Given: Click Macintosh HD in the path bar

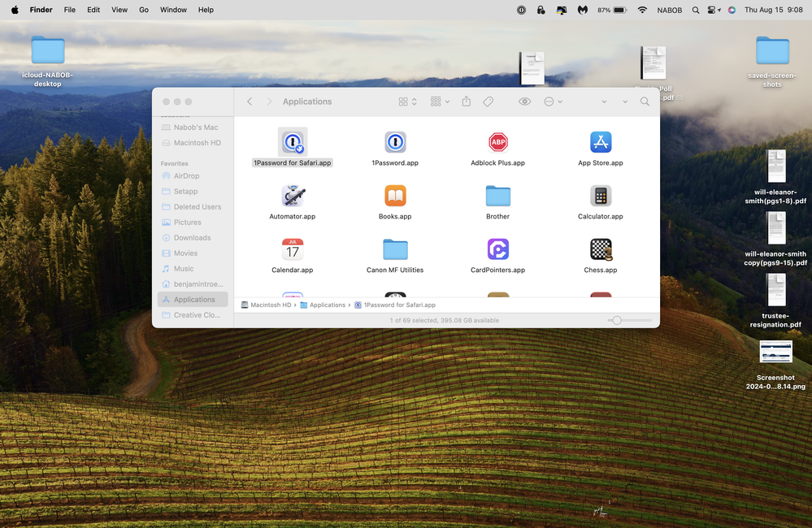Looking at the screenshot, I should 270,305.
